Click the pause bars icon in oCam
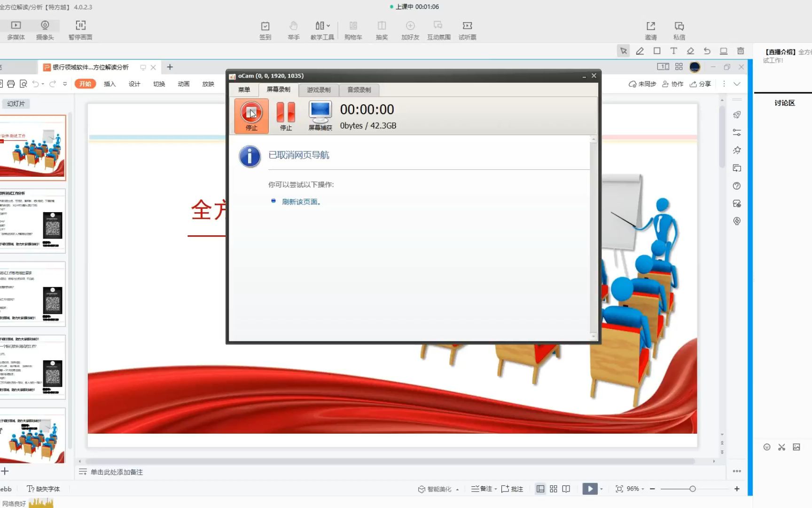Viewport: 812px width, 508px height. click(286, 116)
